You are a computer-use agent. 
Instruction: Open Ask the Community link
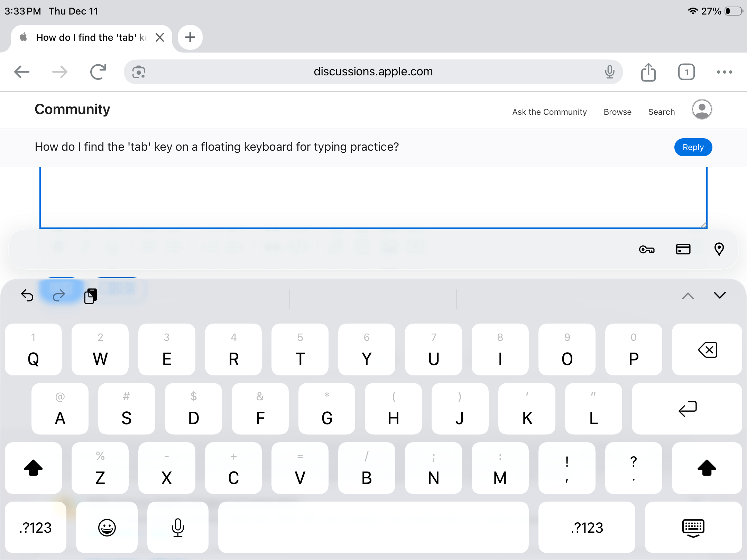tap(549, 112)
